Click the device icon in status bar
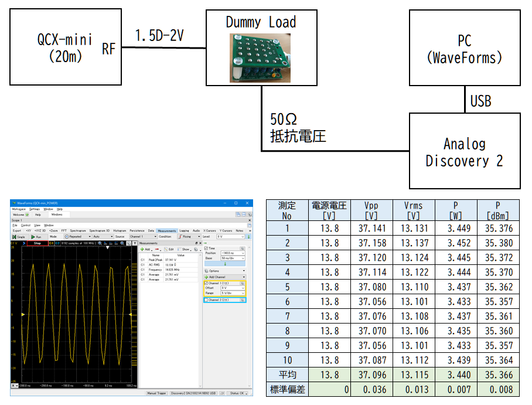Viewport: 532px width, 405px height. tap(222, 393)
